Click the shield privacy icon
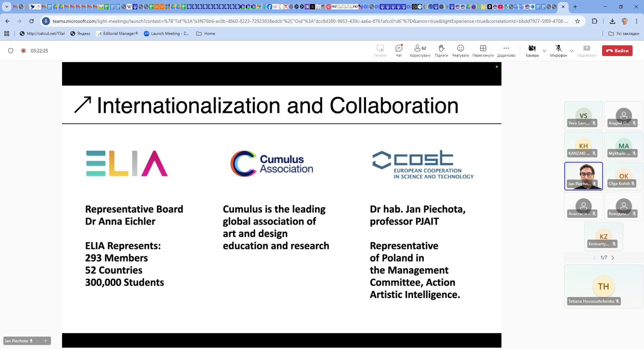 click(x=11, y=51)
